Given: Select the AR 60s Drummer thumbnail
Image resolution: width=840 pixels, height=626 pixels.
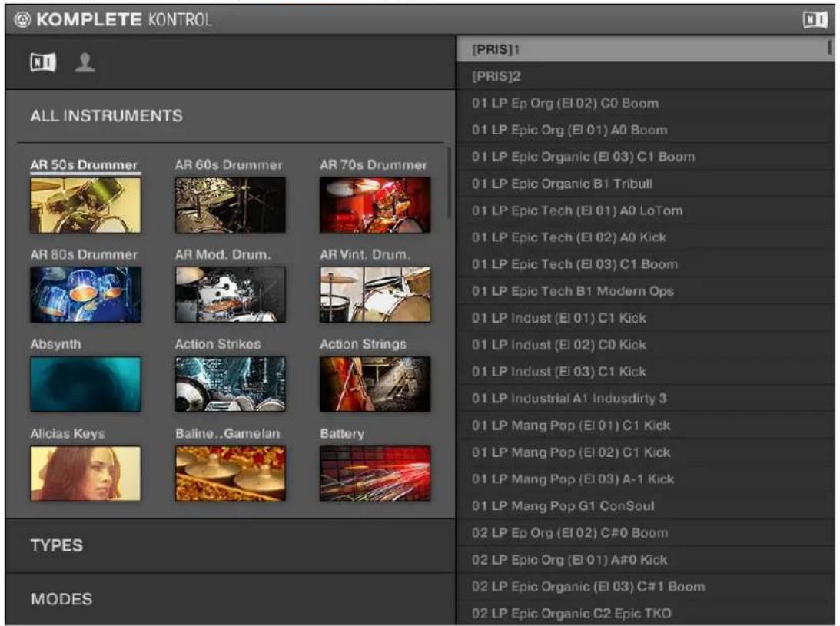Looking at the screenshot, I should pos(231,205).
